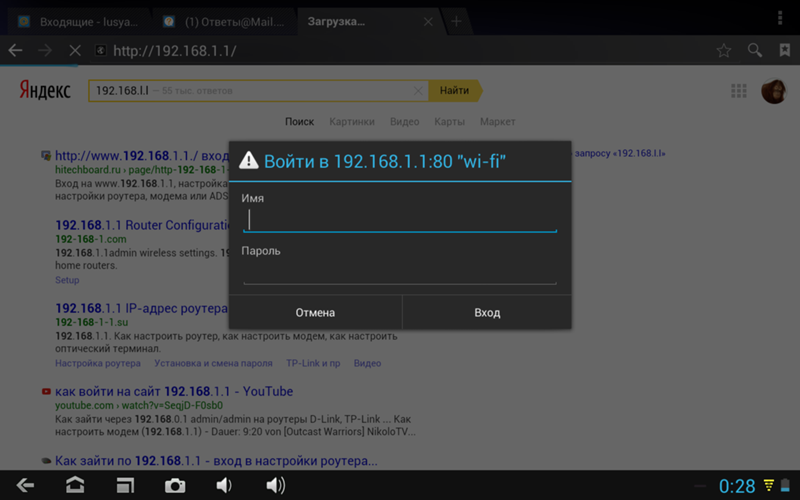Viewport: 800px width, 500px height.
Task: Clear the Yandex search query
Action: click(418, 91)
